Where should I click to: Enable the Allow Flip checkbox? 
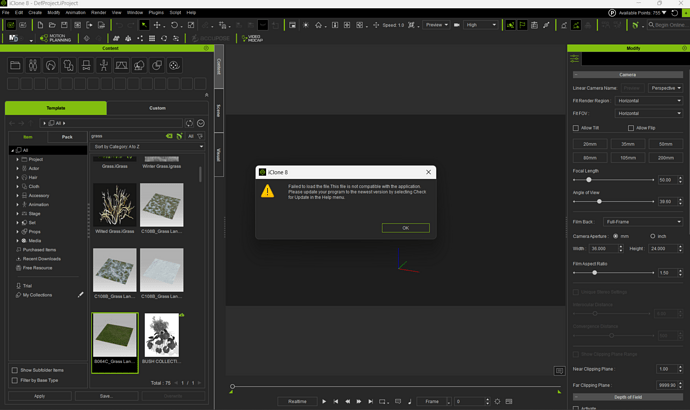(x=631, y=128)
